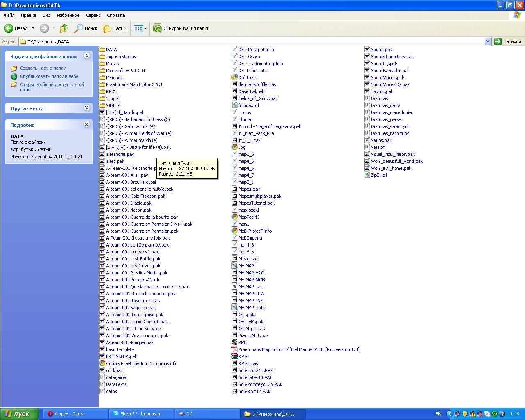Open the Forward button history dropdown arrow
The image size is (525, 420).
(x=54, y=28)
